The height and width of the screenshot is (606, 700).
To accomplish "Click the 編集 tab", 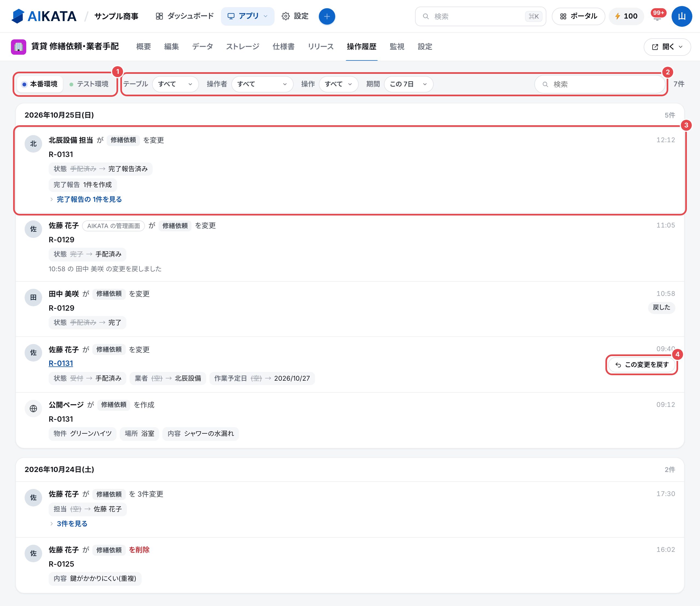I will tap(171, 47).
